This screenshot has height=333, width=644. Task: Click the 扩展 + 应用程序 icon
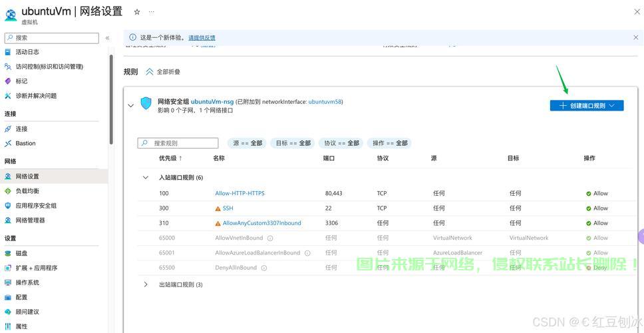8,268
